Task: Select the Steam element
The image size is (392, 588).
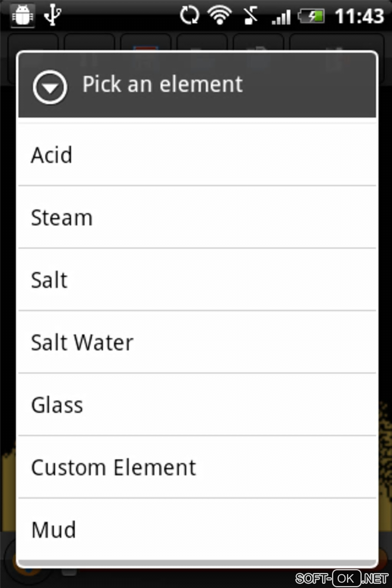Action: (197, 218)
